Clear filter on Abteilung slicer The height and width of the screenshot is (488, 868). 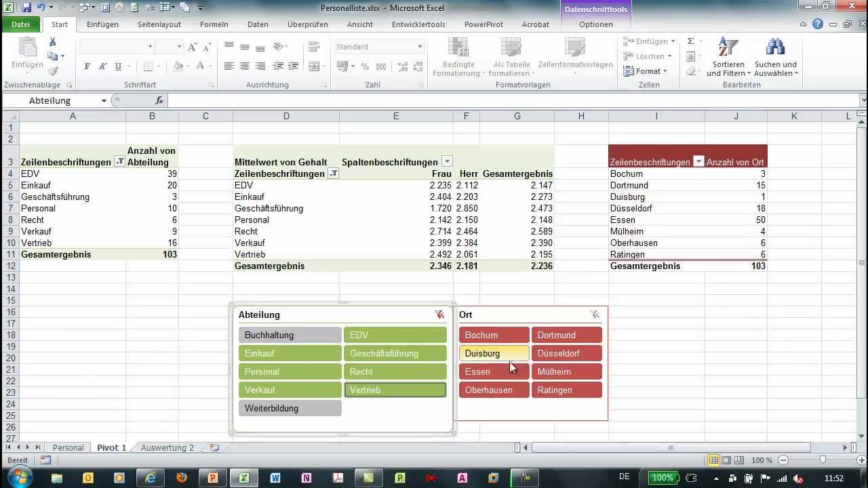coord(439,314)
